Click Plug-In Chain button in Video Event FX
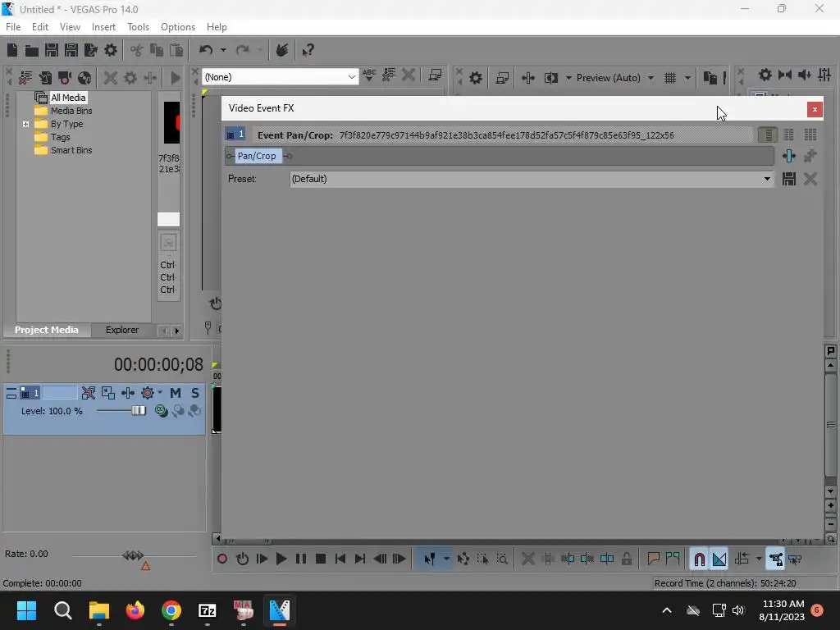The width and height of the screenshot is (840, 630). 789,156
